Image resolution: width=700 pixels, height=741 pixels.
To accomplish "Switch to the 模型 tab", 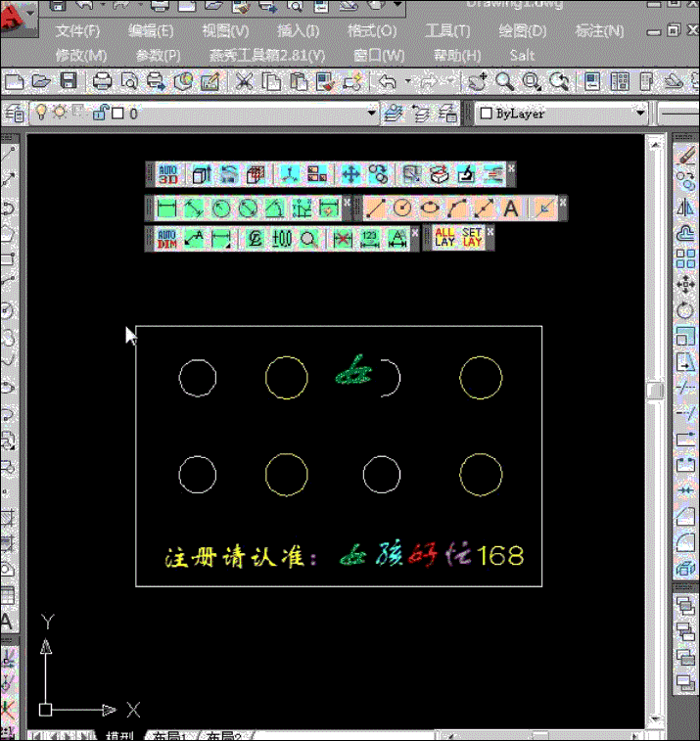I will (120, 736).
